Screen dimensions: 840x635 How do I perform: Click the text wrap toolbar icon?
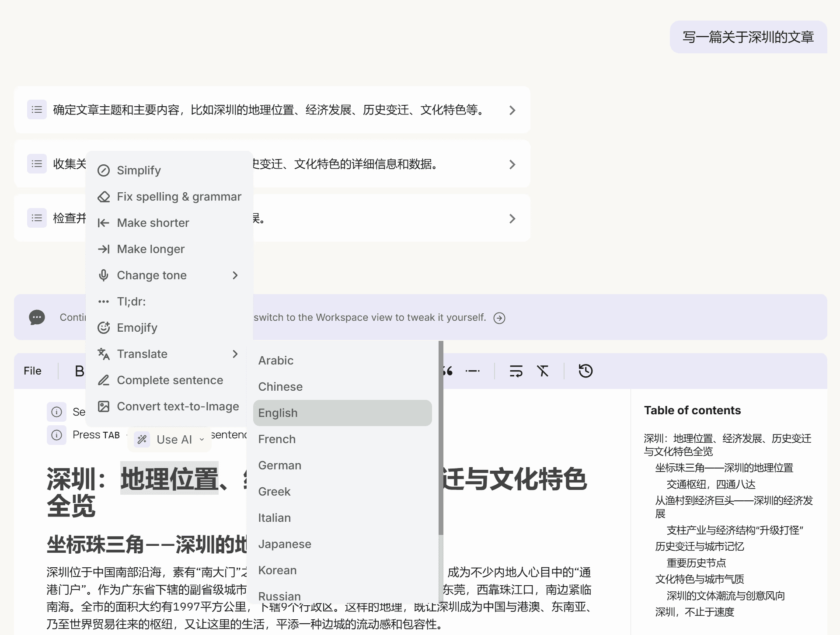(x=516, y=371)
